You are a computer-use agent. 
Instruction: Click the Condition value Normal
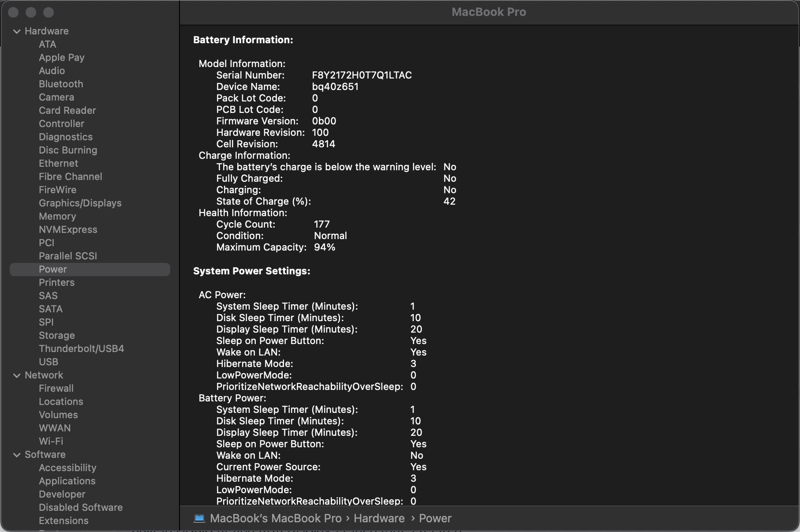[330, 236]
